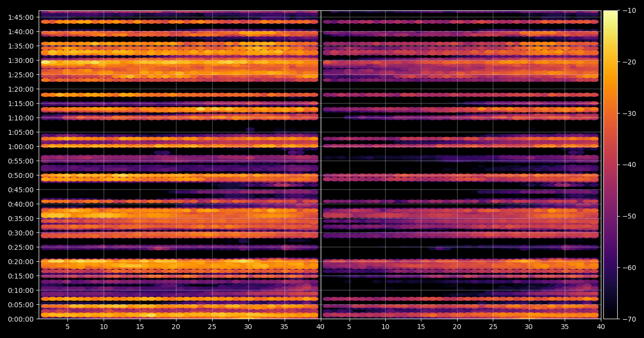Select x-axis label 10 under right heatmap
644x338 pixels.
385,327
